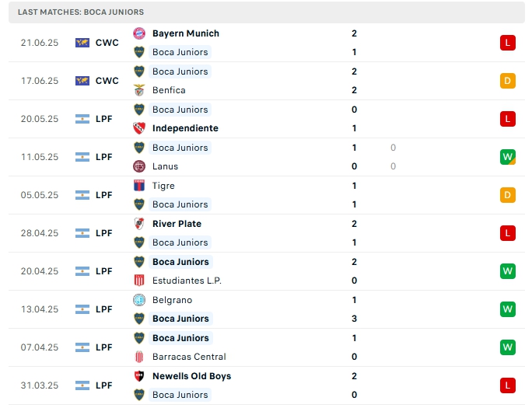Select the Last Matches: Boca Juniors header
The width and height of the screenshot is (532, 408).
(82, 12)
